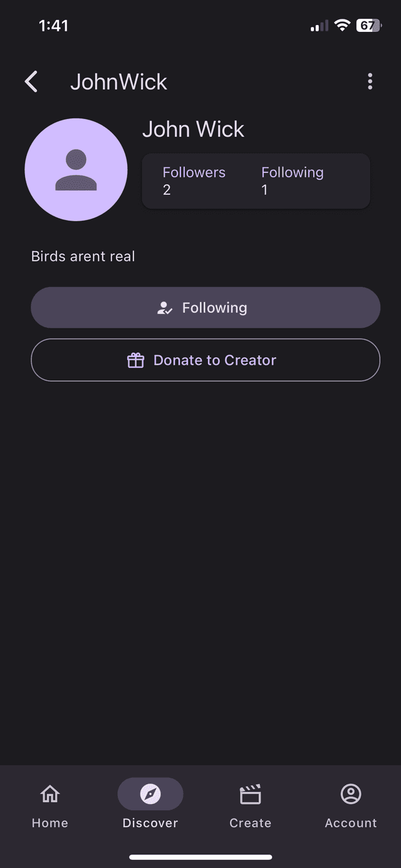Tap the house icon in navigation
Image resolution: width=401 pixels, height=868 pixels.
coord(50,794)
